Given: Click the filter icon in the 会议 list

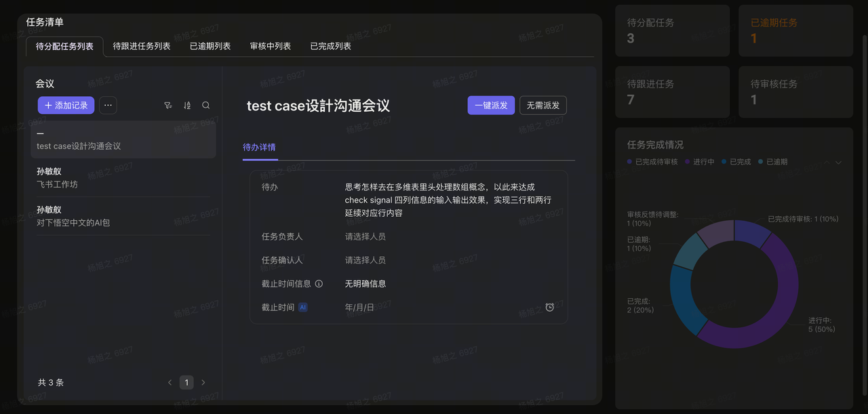Looking at the screenshot, I should 168,106.
